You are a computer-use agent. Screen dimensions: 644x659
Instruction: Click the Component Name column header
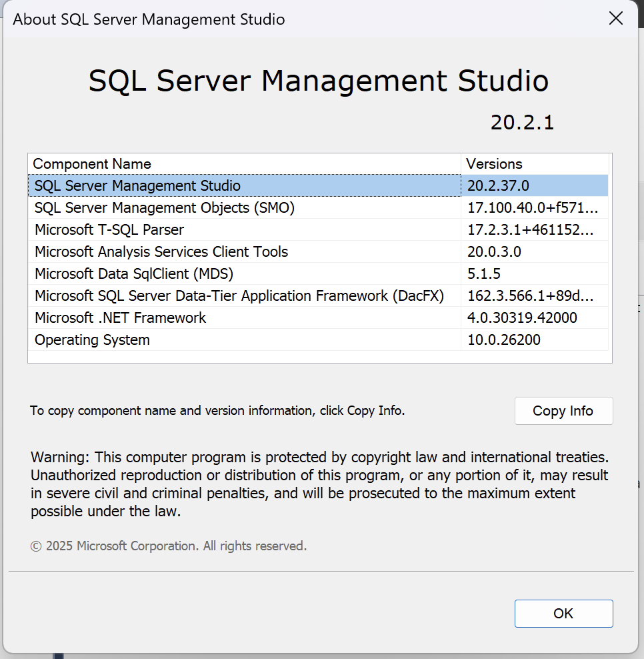pyautogui.click(x=245, y=164)
